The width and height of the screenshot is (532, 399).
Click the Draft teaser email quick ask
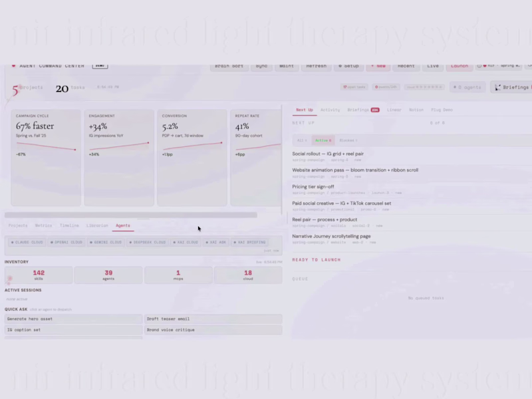[213, 319]
